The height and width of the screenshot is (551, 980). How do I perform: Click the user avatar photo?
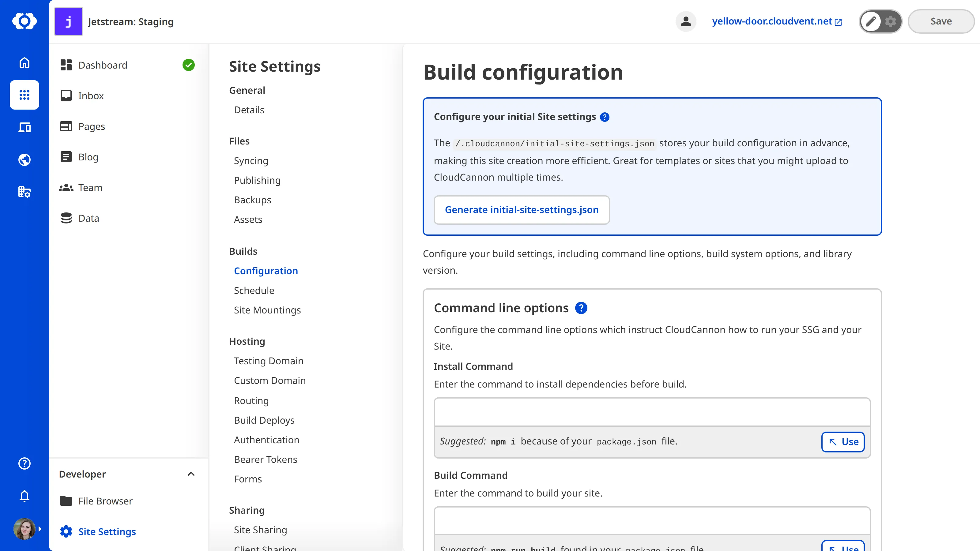point(24,529)
